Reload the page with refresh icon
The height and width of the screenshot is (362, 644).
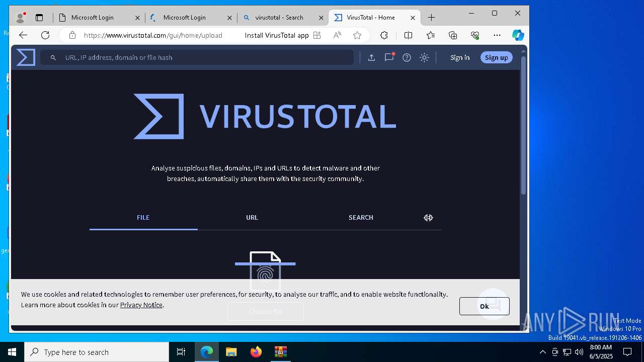click(x=45, y=35)
